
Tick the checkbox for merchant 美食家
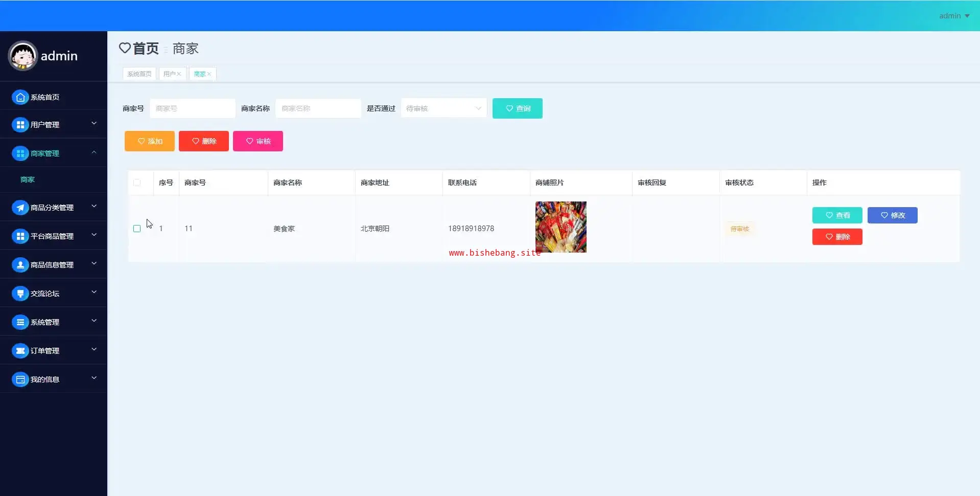click(x=137, y=229)
